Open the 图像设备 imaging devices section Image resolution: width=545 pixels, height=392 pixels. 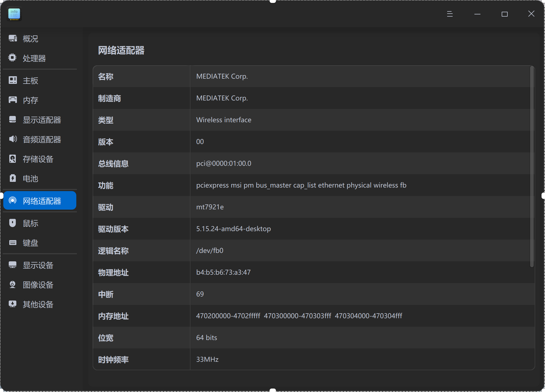click(x=13, y=285)
